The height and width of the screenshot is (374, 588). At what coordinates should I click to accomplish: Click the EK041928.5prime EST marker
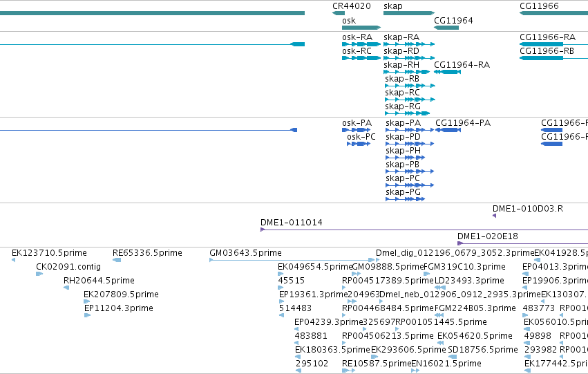(x=537, y=260)
